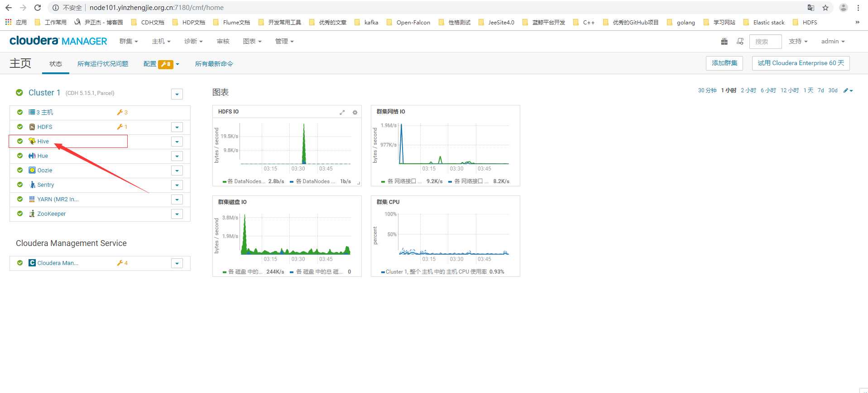Open the 配置 tab with 8 warnings

click(161, 64)
